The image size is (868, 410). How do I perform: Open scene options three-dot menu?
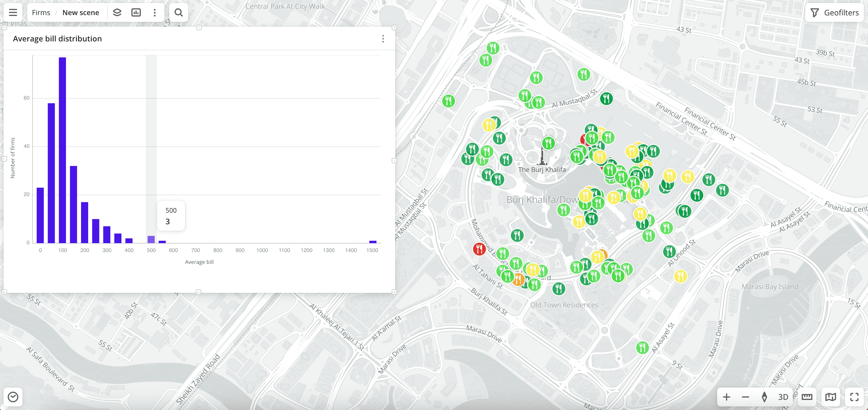coord(155,12)
